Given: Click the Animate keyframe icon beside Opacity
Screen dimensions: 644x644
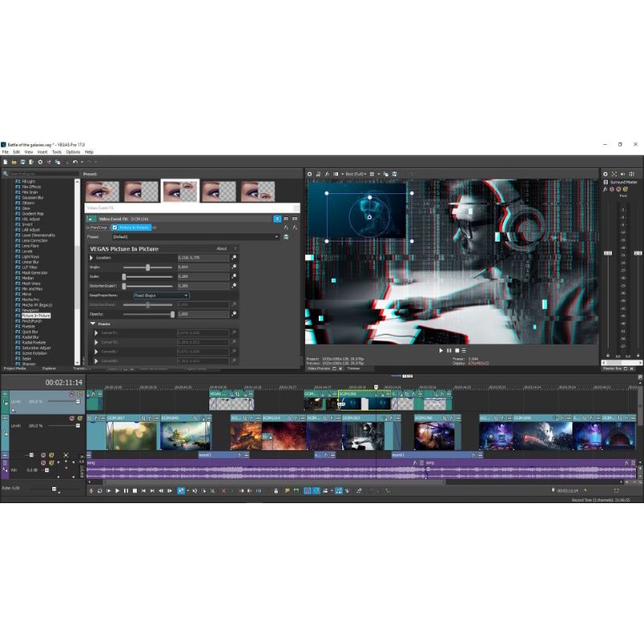Looking at the screenshot, I should 233,314.
